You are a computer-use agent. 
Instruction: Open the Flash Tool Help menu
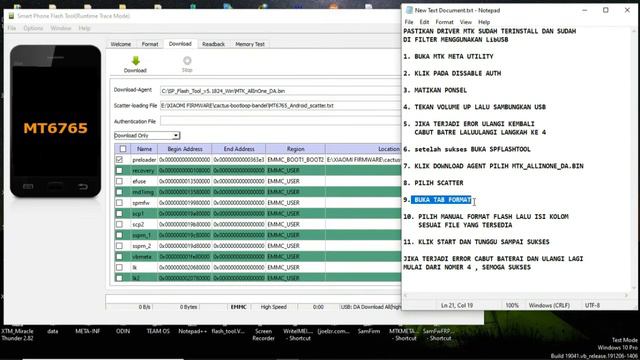click(x=84, y=28)
